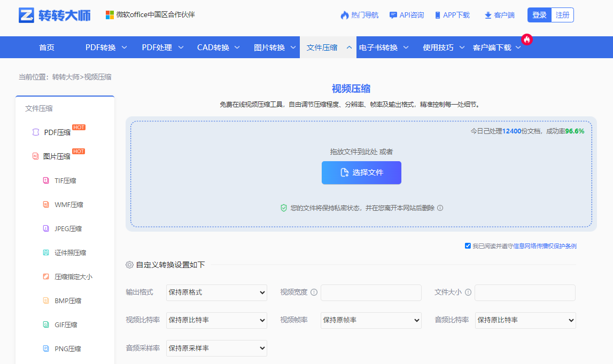
Task: Open the 信息网络传播权保护条例 link
Action: [x=545, y=246]
